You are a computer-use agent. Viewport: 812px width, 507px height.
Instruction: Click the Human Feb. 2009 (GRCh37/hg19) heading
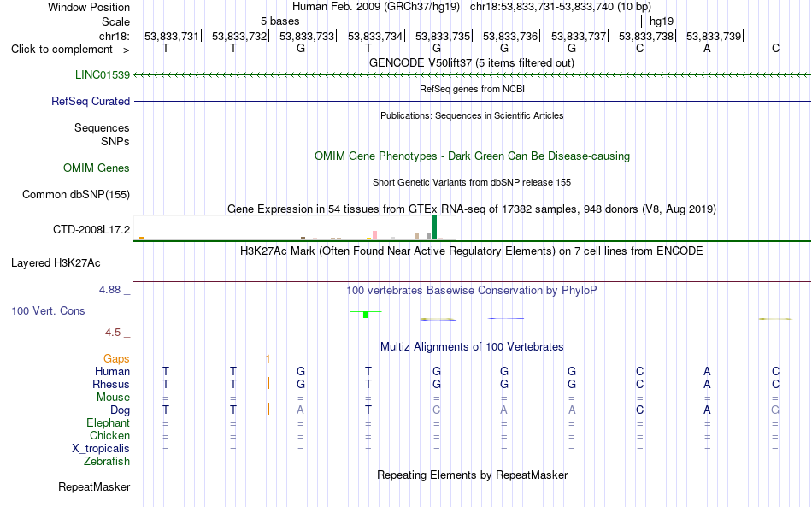point(376,7)
